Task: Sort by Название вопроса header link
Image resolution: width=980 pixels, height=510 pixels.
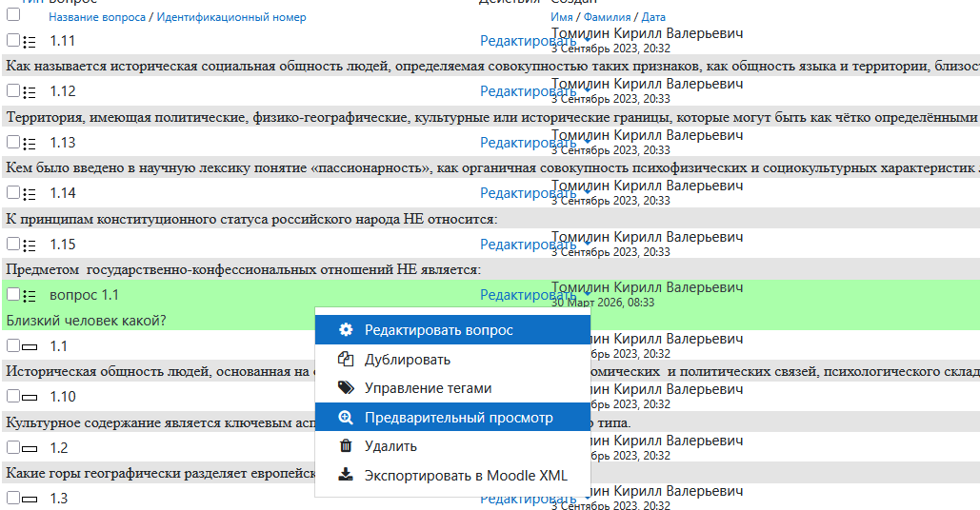Action: tap(97, 17)
